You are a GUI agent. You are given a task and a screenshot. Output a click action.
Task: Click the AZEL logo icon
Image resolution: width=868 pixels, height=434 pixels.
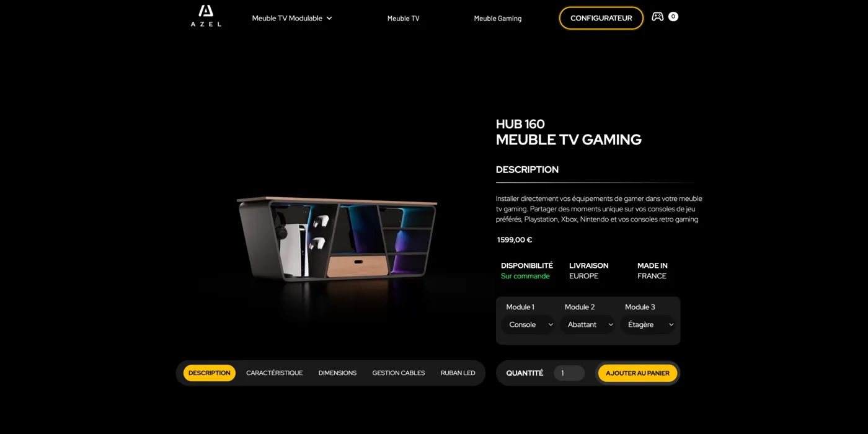coord(206,15)
